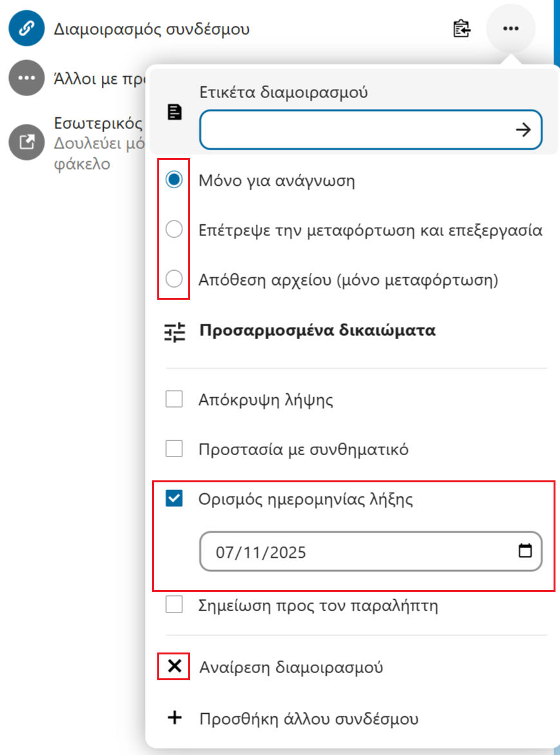Click the X icon to unshare
The height and width of the screenshot is (755, 560).
pos(174,667)
